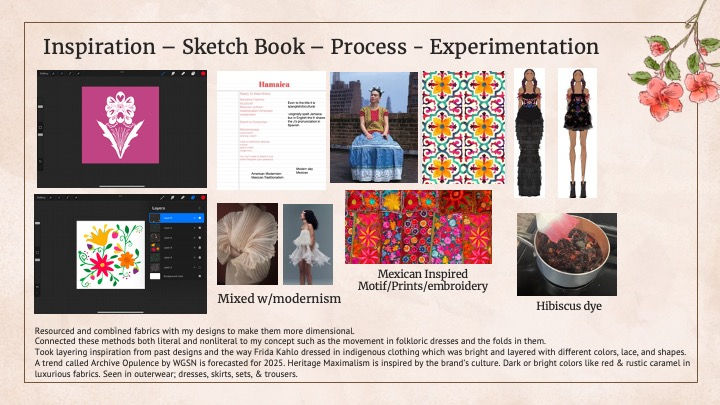
Task: Open Layers panel in pink flower Procreate screenshot
Action: pyautogui.click(x=193, y=73)
